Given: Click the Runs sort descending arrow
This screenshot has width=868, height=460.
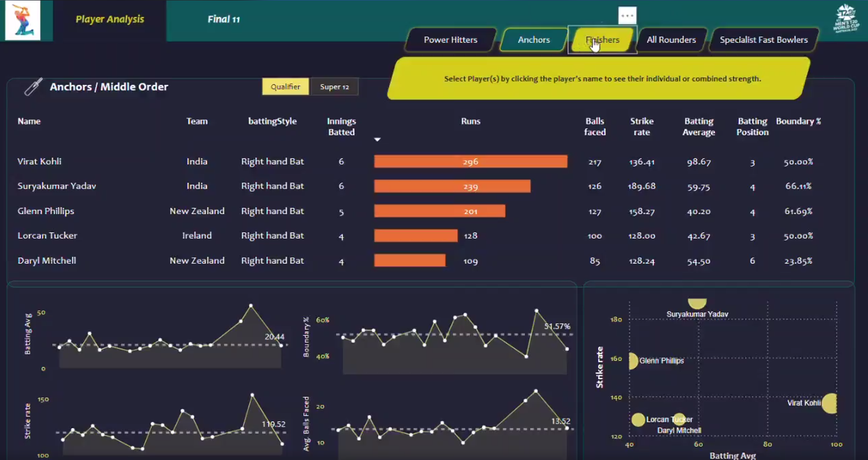Looking at the screenshot, I should click(x=377, y=140).
